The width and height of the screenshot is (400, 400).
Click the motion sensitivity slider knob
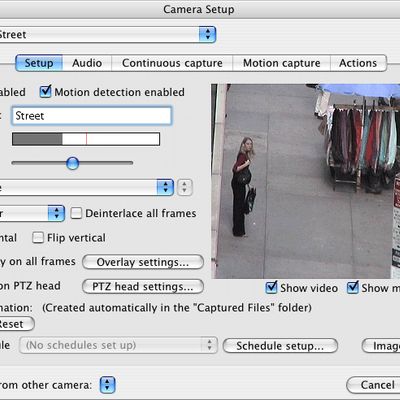coord(72,163)
